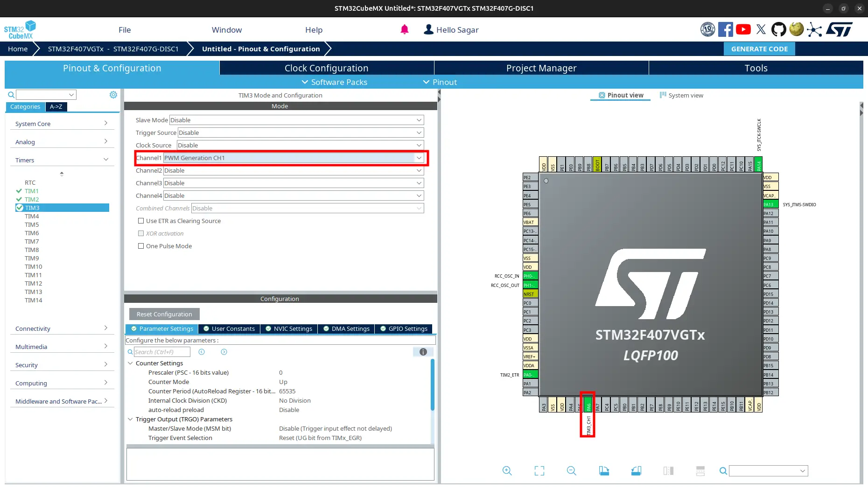Toggle XOR activation checkbox
Image resolution: width=868 pixels, height=489 pixels.
(x=141, y=233)
